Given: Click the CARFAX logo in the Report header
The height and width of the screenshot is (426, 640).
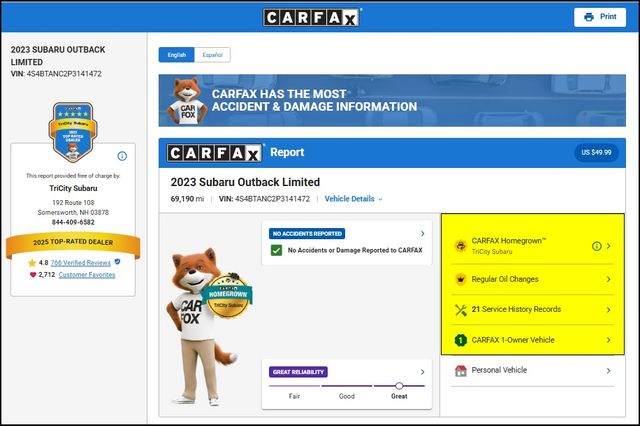Looking at the screenshot, I should point(214,153).
